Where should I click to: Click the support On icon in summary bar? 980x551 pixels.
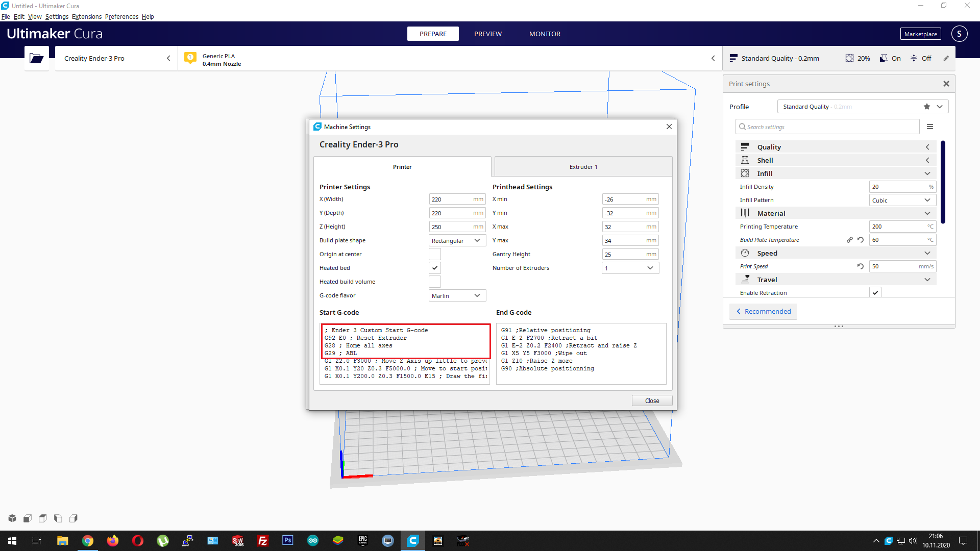pos(884,58)
